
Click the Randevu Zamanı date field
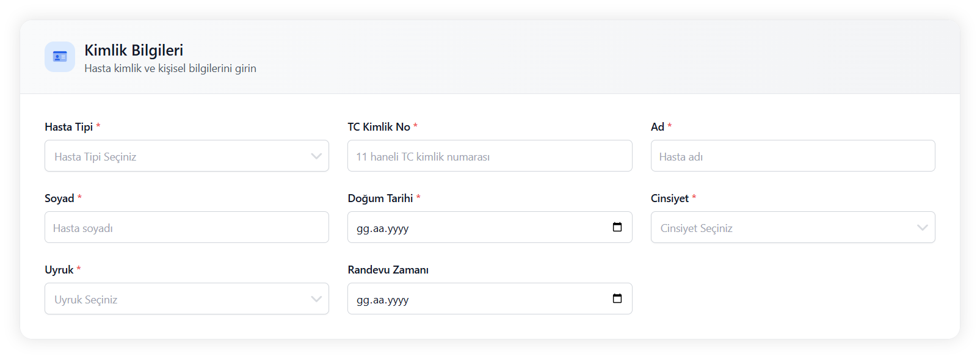click(x=476, y=299)
